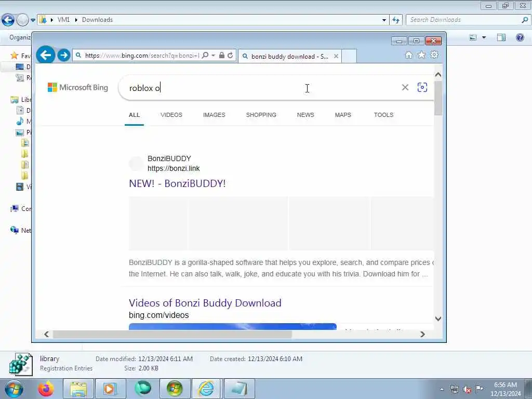Open the NEW! - BonziBUDDY! result link
Viewport: 532px width, 399px height.
point(177,183)
